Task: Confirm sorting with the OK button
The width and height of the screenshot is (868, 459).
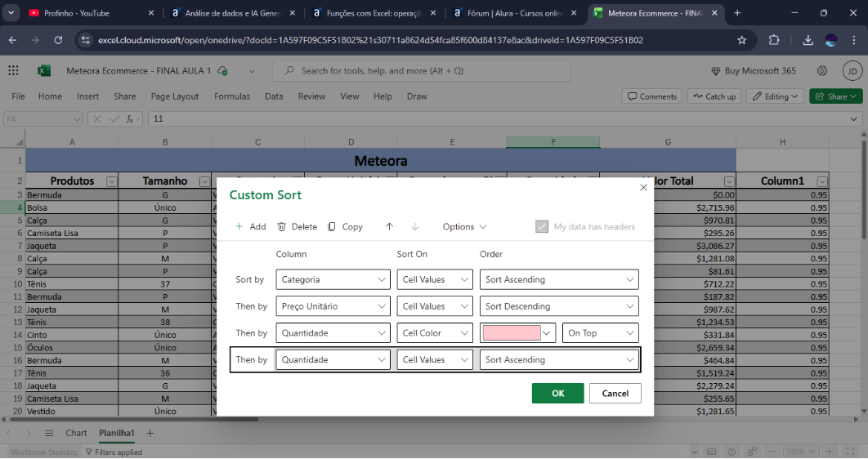Action: [x=557, y=394]
